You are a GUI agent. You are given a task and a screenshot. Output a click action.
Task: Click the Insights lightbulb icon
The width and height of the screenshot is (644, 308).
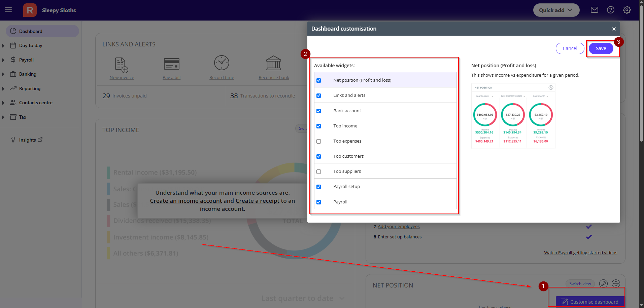(13, 140)
